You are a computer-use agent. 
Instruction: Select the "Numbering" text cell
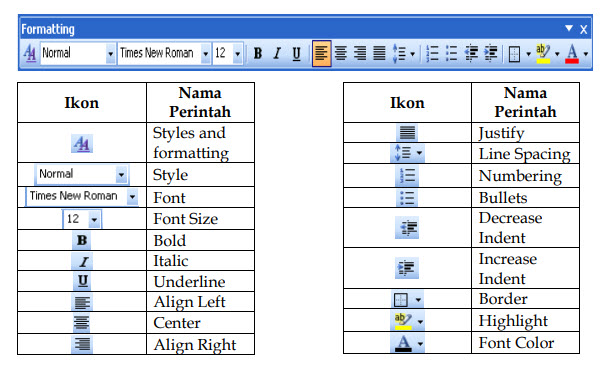[525, 176]
